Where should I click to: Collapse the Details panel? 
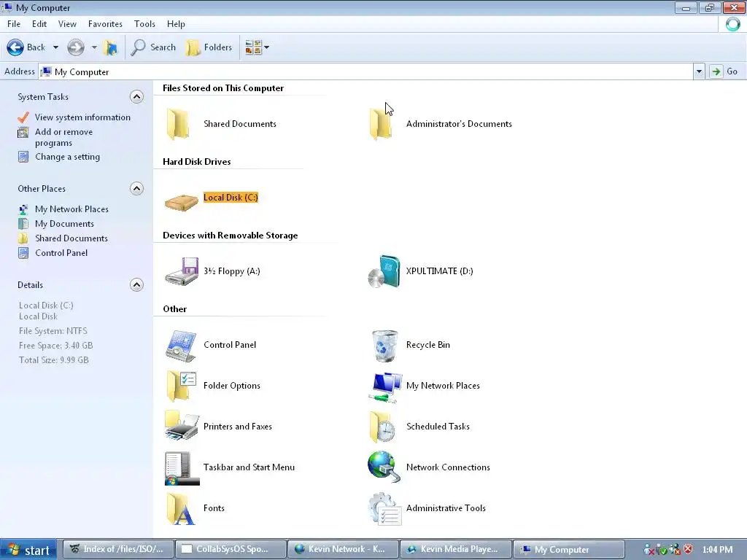pyautogui.click(x=136, y=285)
